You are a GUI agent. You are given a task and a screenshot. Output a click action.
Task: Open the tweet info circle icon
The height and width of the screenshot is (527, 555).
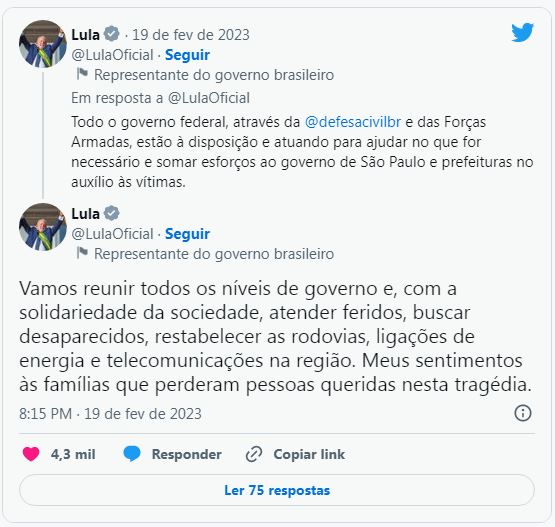point(523,413)
